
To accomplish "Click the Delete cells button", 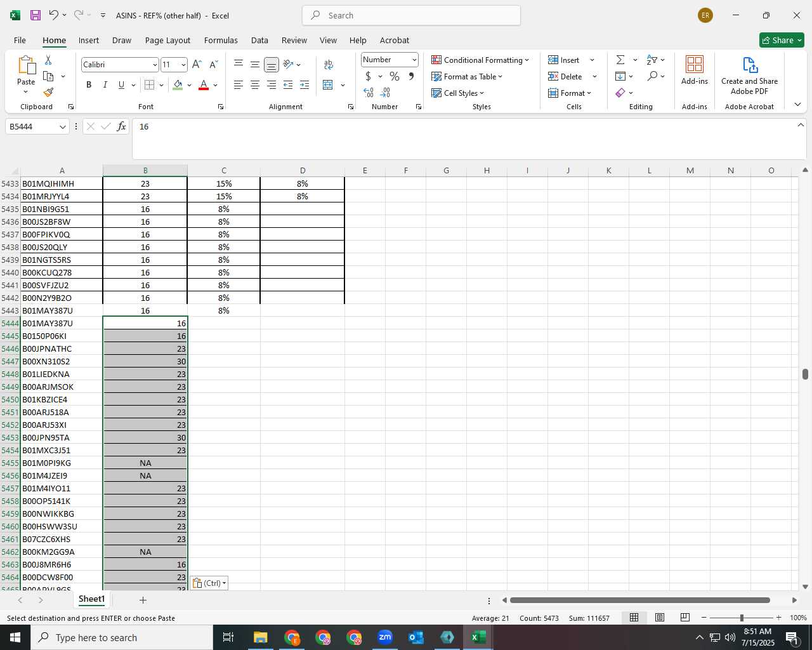I will [566, 76].
